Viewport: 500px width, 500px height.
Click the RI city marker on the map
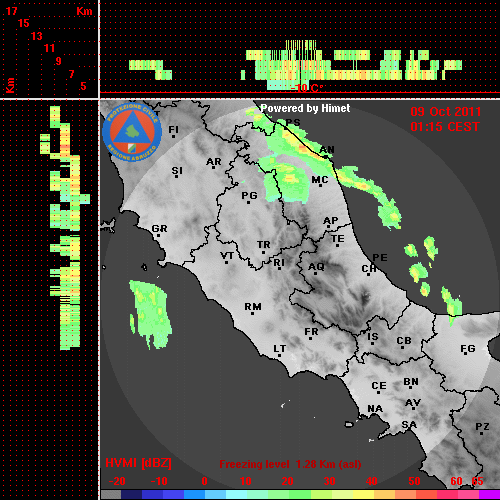pyautogui.click(x=279, y=264)
